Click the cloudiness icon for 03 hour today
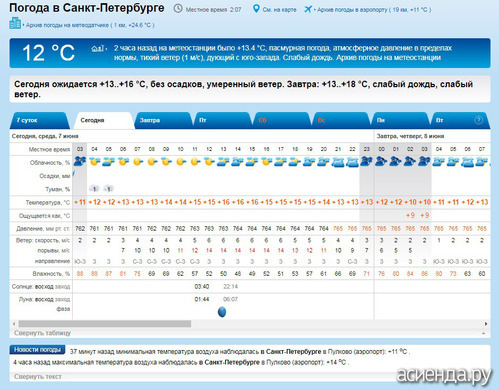Screen dimensions: 499x390 [x=80, y=162]
